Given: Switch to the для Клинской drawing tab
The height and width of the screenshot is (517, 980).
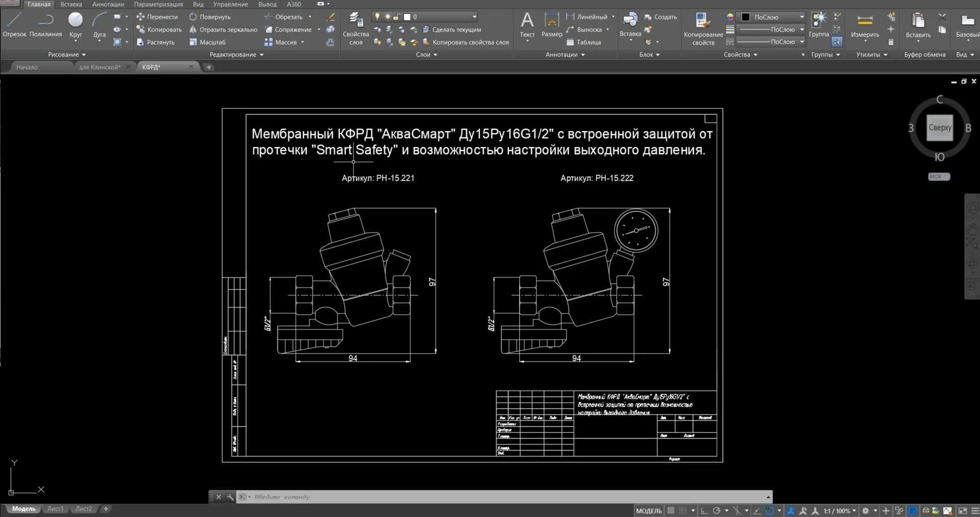Looking at the screenshot, I should 100,67.
